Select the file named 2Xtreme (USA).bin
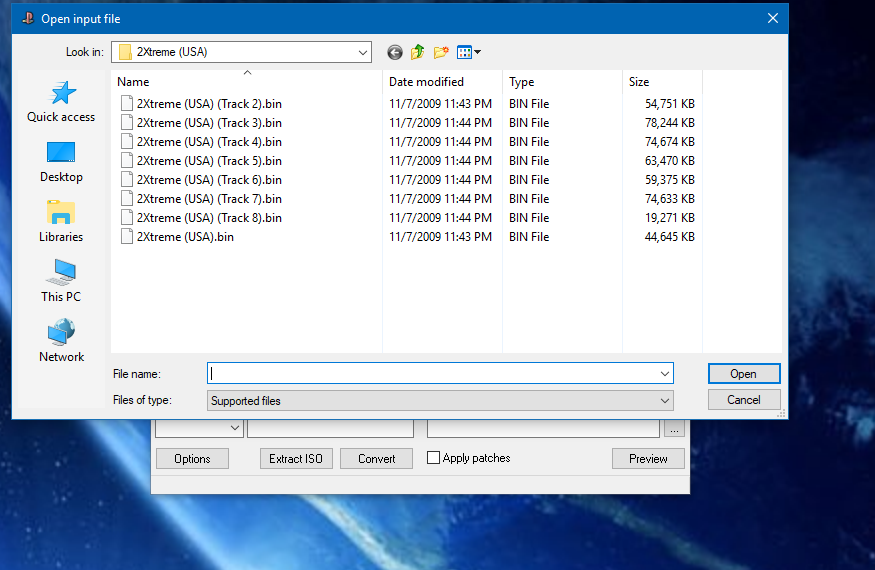The width and height of the screenshot is (875, 570). coord(185,237)
